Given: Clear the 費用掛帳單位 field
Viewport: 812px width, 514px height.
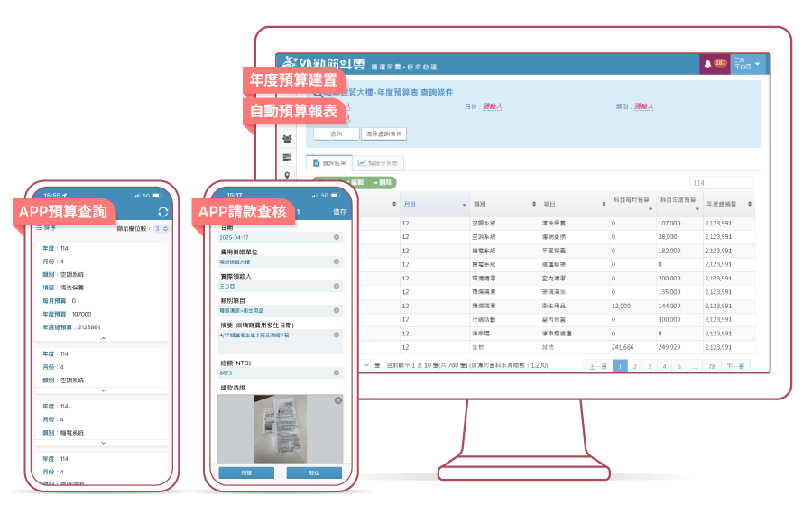Looking at the screenshot, I should click(337, 262).
